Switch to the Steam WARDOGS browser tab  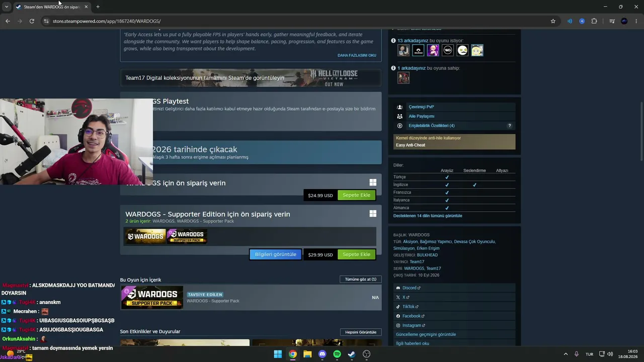click(x=51, y=7)
